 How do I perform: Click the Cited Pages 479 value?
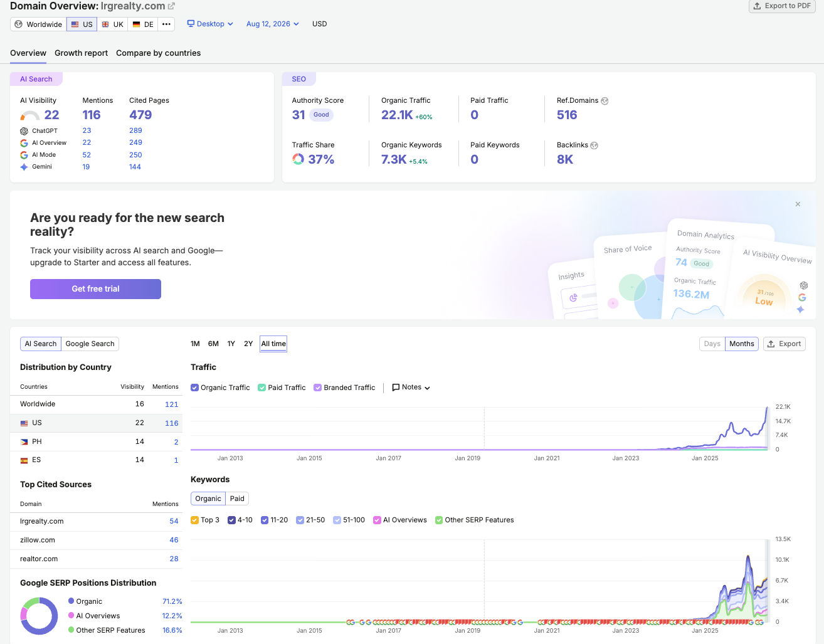140,115
